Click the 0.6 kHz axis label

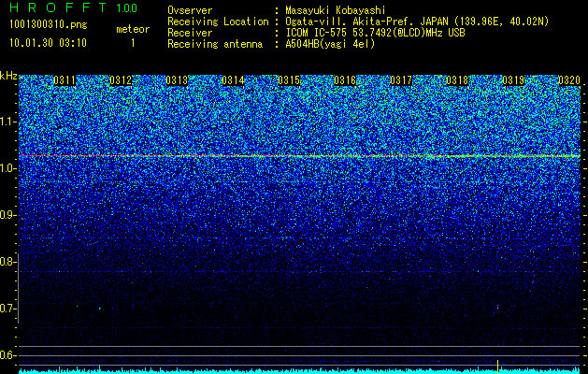pyautogui.click(x=7, y=355)
